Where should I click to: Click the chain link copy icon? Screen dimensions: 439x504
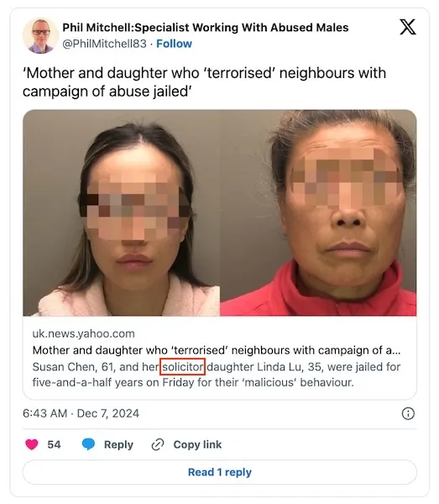tap(158, 444)
